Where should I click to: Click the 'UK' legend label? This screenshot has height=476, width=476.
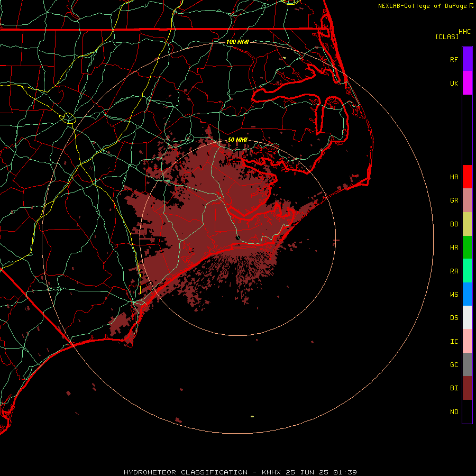[x=454, y=83]
